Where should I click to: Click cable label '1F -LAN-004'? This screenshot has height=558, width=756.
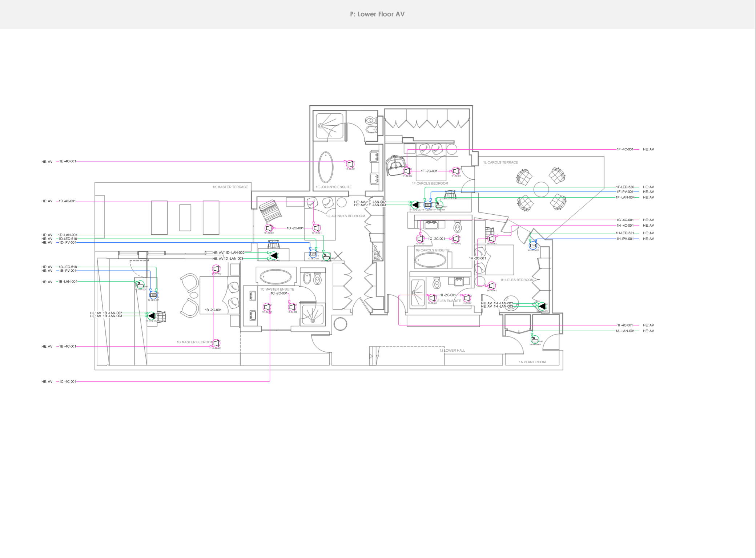coord(625,197)
